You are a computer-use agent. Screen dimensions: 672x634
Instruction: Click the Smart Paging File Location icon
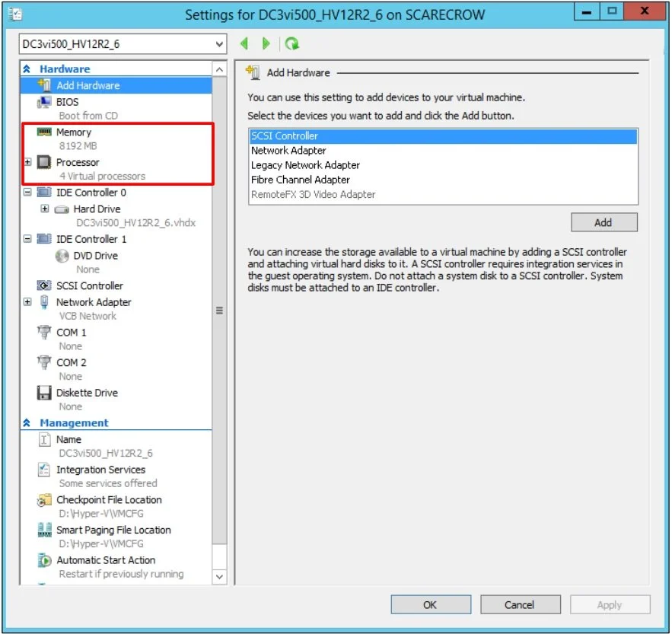pos(44,530)
